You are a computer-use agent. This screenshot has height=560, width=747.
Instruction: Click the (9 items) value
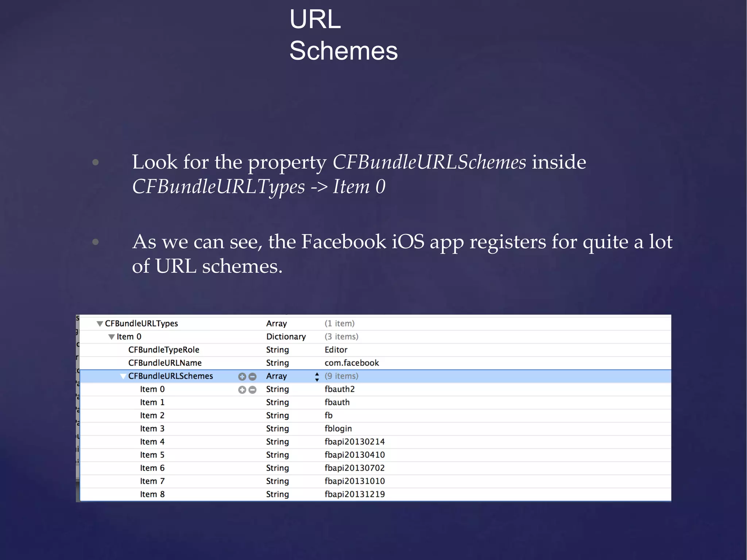click(x=341, y=376)
